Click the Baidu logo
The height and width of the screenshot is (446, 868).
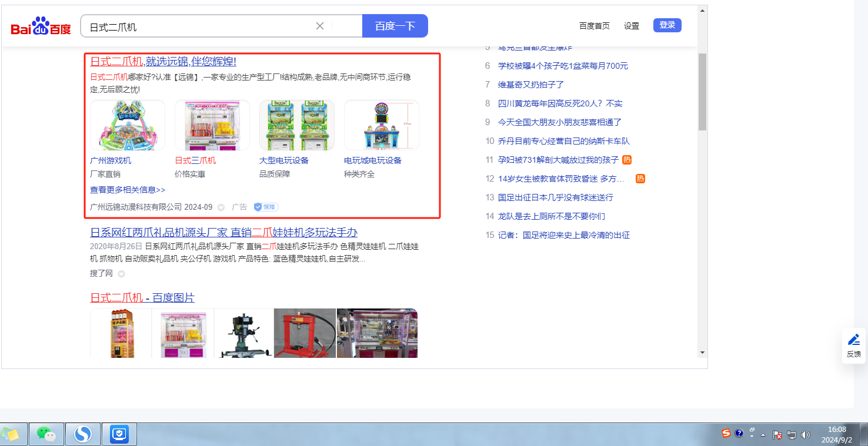(x=41, y=26)
